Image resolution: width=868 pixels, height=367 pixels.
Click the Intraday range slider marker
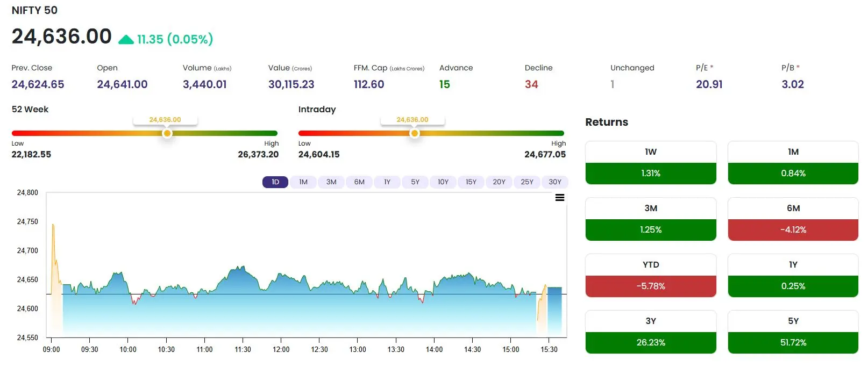pyautogui.click(x=414, y=133)
